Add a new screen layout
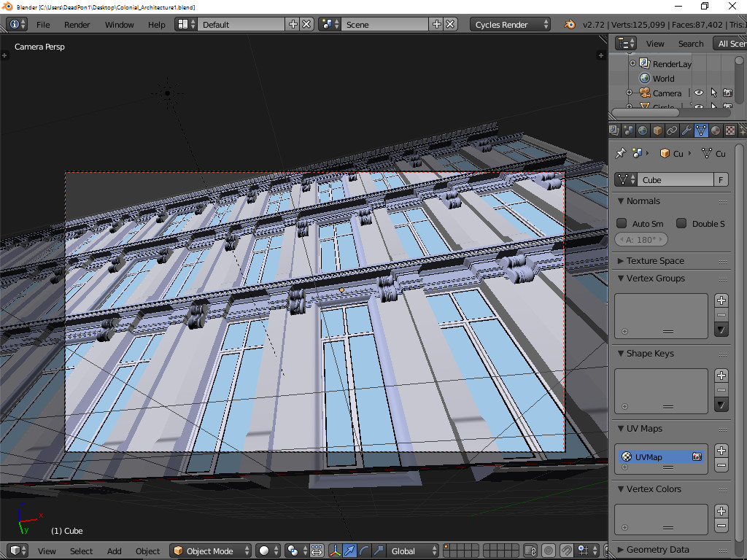Image resolution: width=747 pixels, height=560 pixels. 293,24
